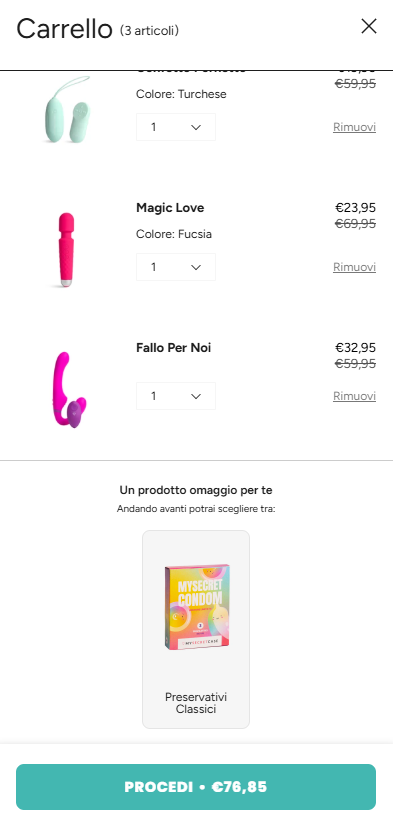Close the Carrello panel with X icon
The width and height of the screenshot is (393, 828).
point(369,26)
